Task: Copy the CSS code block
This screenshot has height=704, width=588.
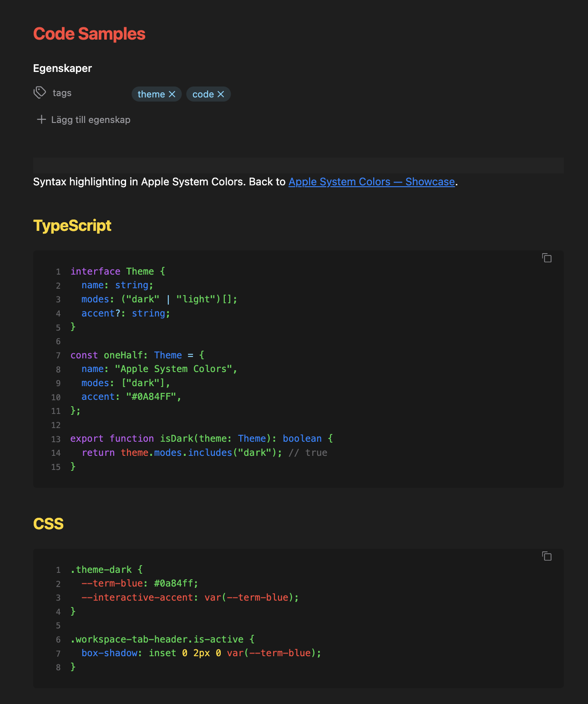Action: click(x=547, y=556)
